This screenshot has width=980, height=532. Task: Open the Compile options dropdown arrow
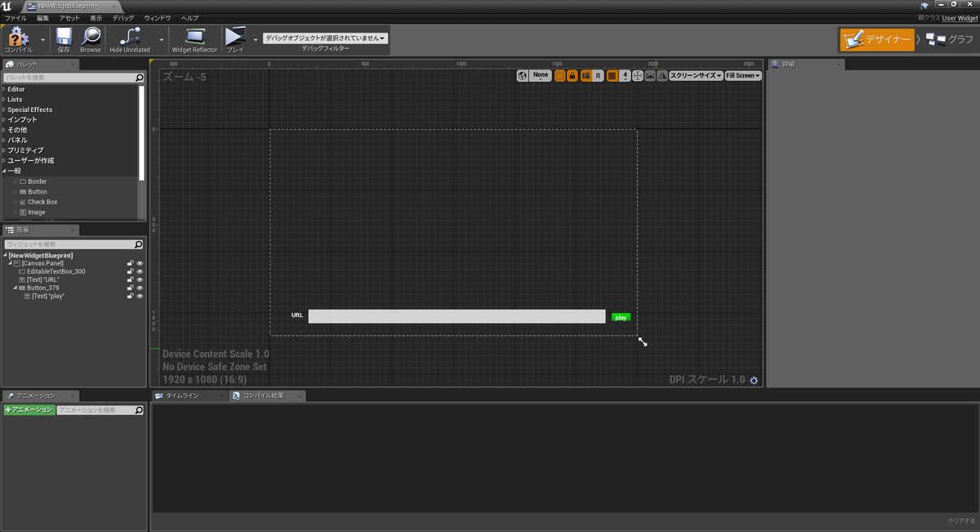[x=43, y=38]
